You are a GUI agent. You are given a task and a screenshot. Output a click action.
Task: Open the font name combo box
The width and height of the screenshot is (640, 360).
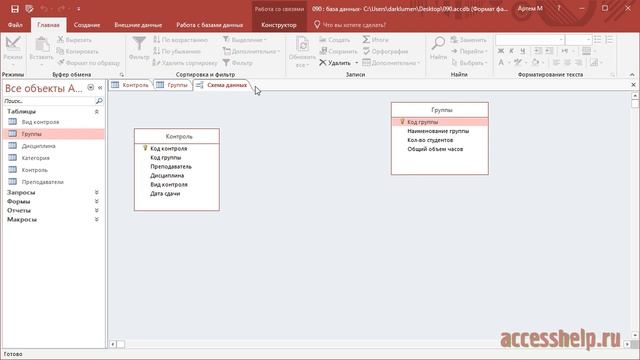coord(530,40)
